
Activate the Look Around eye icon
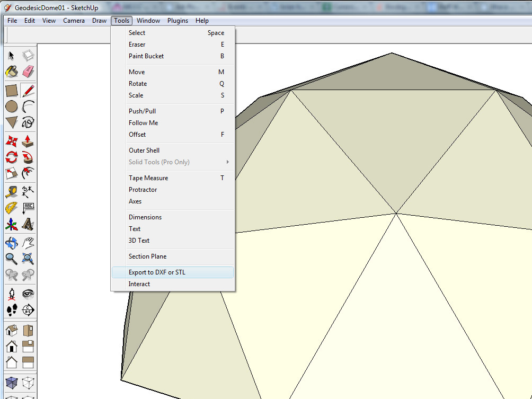tap(28, 294)
